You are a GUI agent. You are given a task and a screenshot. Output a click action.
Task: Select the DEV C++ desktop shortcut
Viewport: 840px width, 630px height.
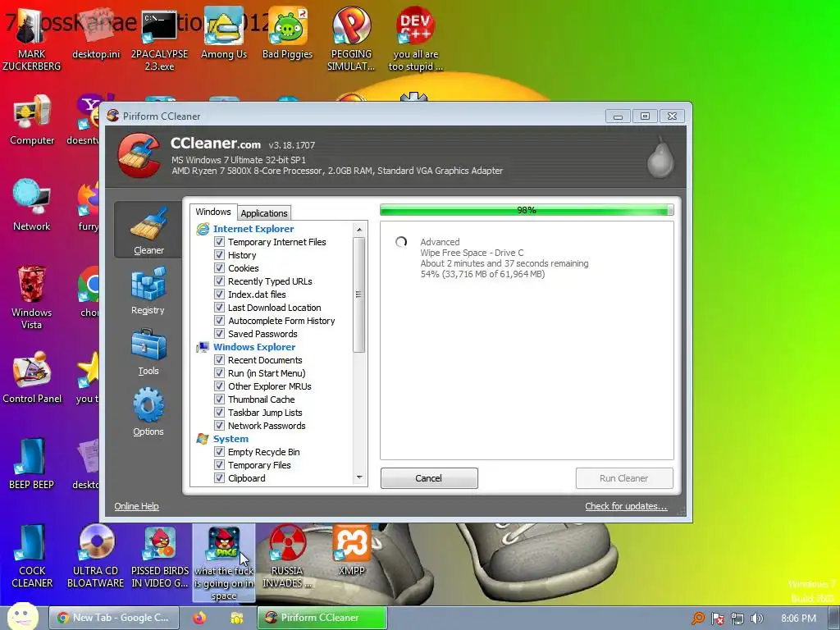pyautogui.click(x=415, y=39)
